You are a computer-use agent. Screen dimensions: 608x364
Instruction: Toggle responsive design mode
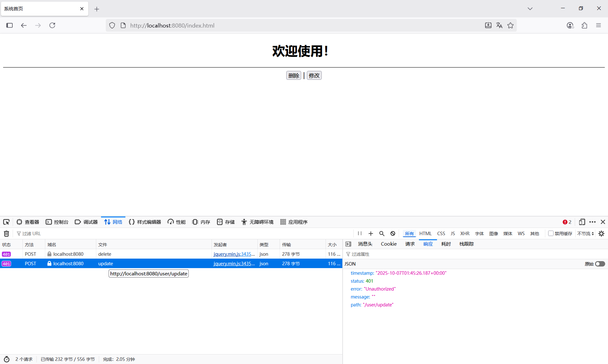(582, 222)
